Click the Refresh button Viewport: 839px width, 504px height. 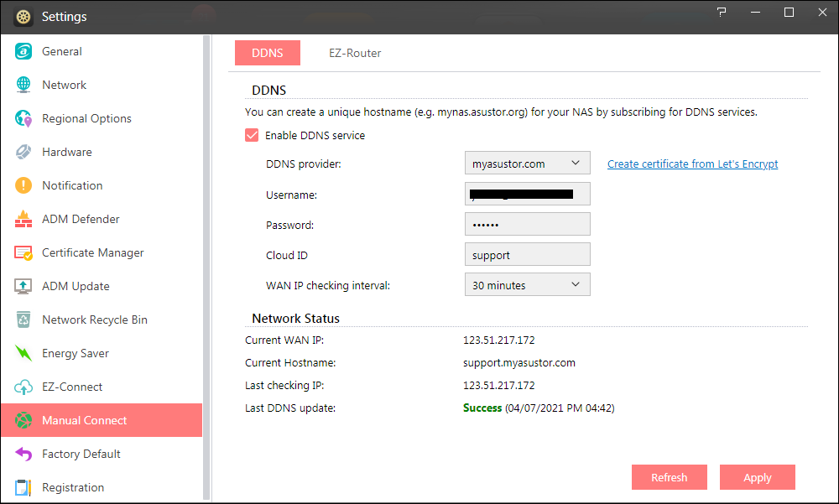tap(670, 477)
